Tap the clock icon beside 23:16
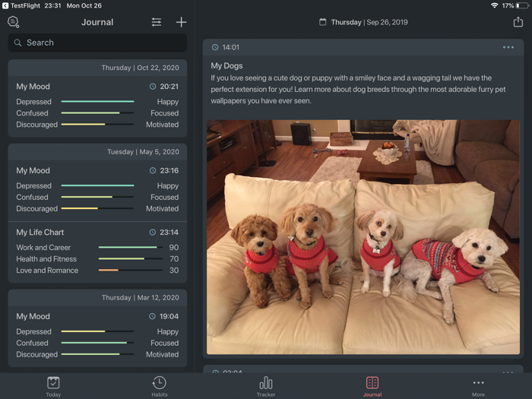Image resolution: width=532 pixels, height=399 pixels. [x=153, y=170]
